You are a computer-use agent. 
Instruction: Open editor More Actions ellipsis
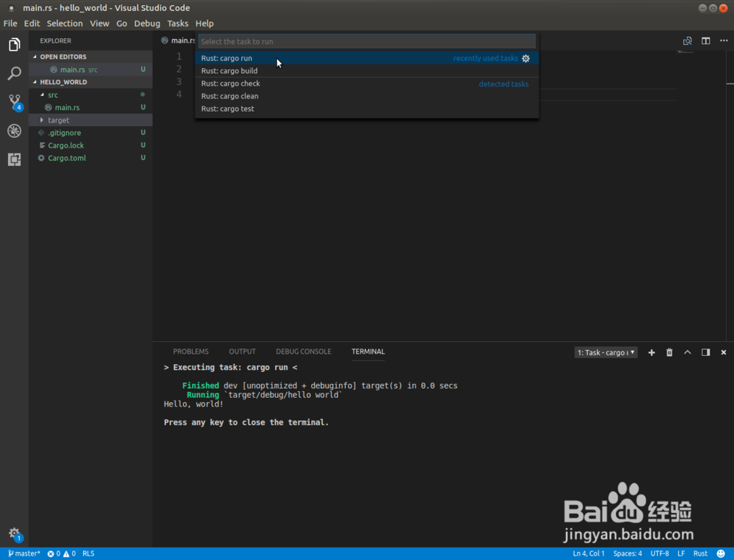(x=724, y=41)
